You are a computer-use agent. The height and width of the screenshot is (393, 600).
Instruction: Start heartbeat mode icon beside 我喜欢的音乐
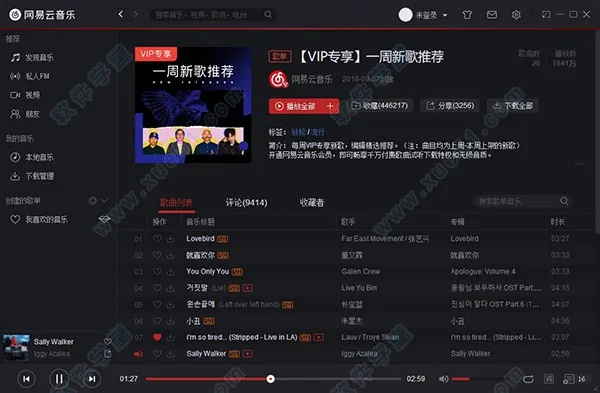coord(104,219)
